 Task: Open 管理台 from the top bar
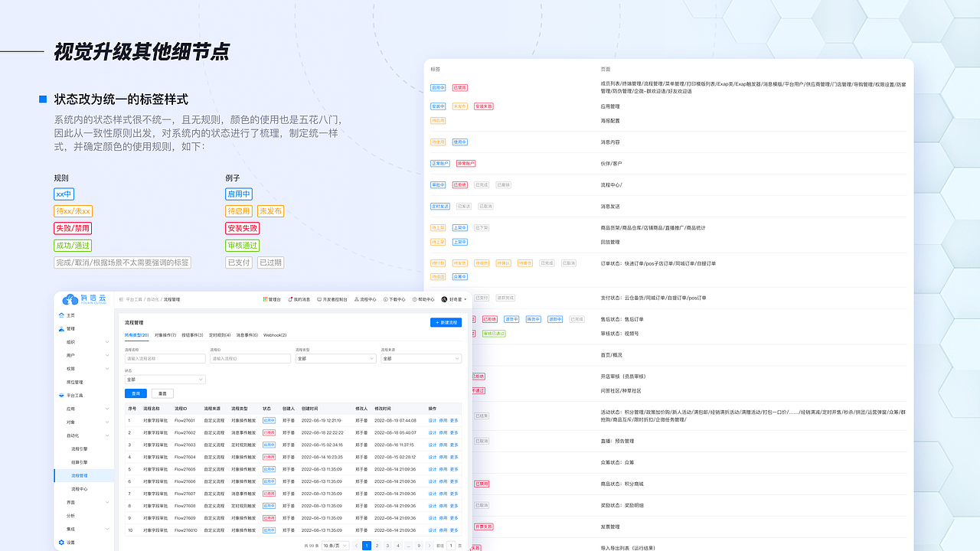click(272, 299)
